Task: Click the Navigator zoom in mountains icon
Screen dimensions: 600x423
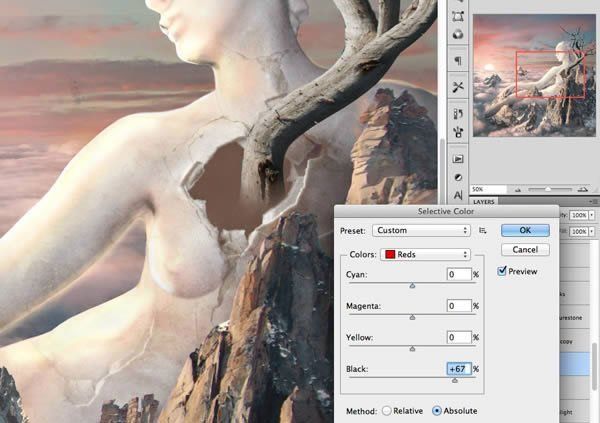Action: coord(583,189)
